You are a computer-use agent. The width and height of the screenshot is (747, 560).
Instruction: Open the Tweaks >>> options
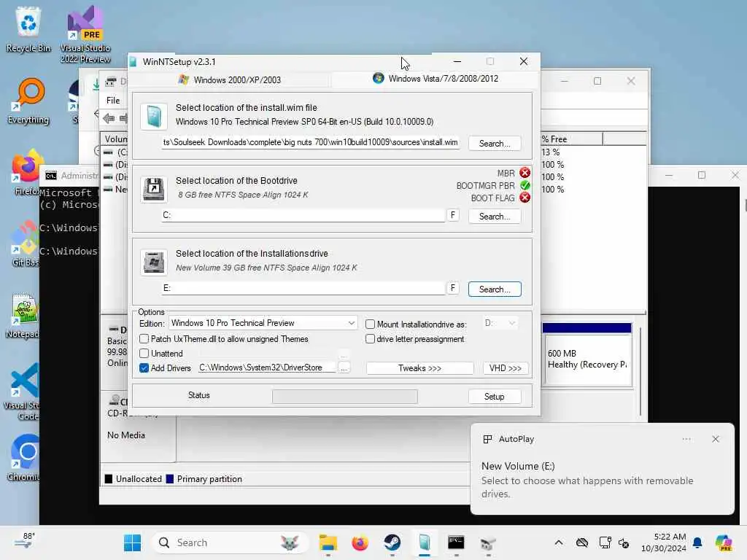419,368
